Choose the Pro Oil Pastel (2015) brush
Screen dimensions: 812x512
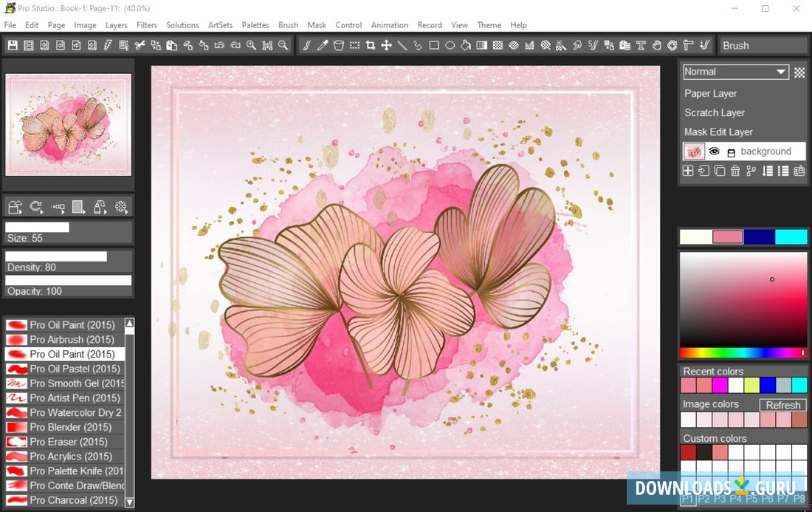pos(65,369)
